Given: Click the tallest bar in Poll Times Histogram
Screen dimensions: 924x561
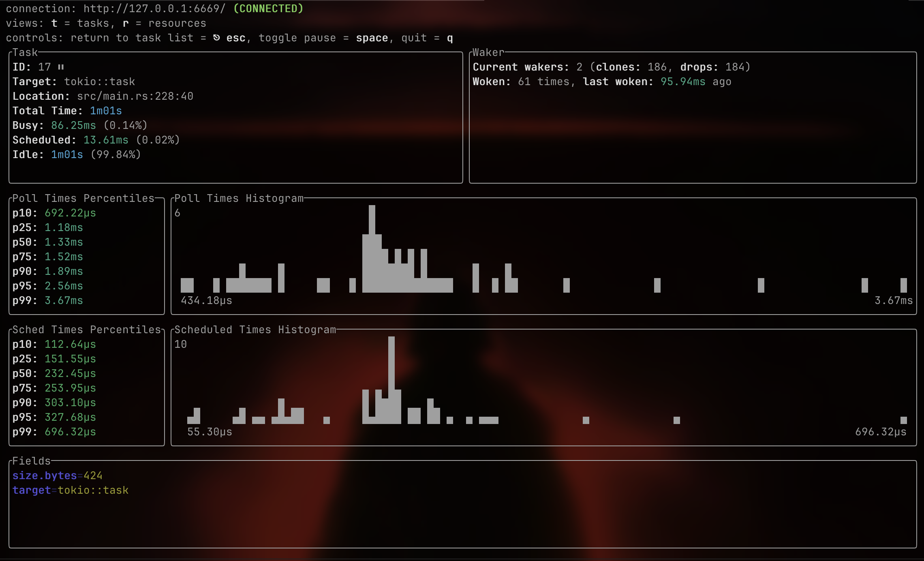Looking at the screenshot, I should tap(372, 227).
